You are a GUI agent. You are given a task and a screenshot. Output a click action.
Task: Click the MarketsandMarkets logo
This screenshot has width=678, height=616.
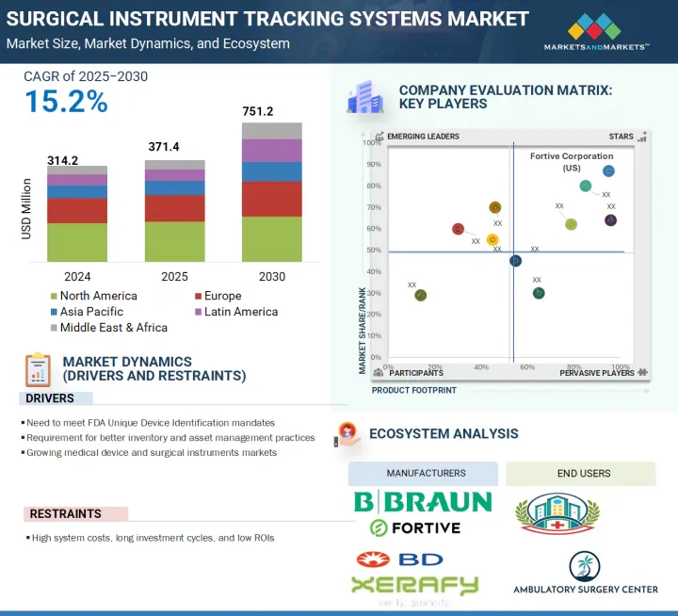click(597, 32)
